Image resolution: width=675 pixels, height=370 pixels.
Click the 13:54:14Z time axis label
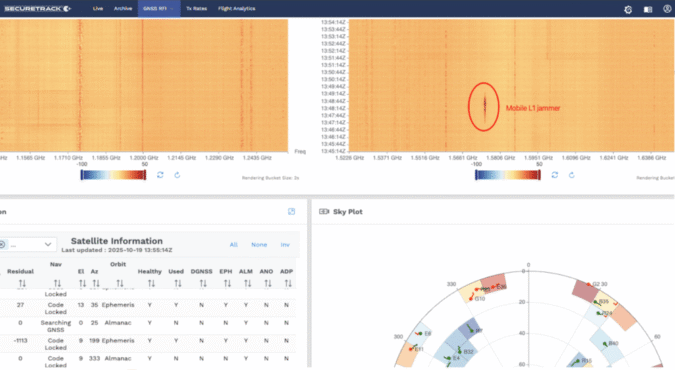(x=333, y=22)
